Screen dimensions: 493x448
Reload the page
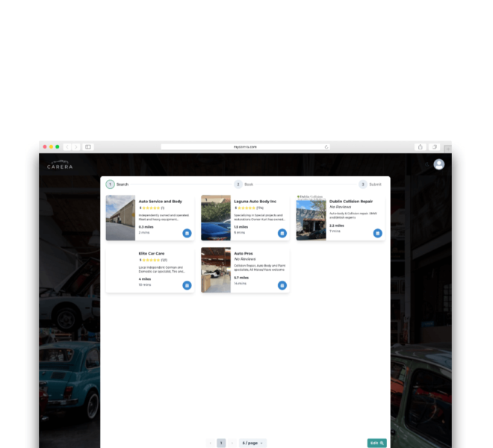pos(326,147)
